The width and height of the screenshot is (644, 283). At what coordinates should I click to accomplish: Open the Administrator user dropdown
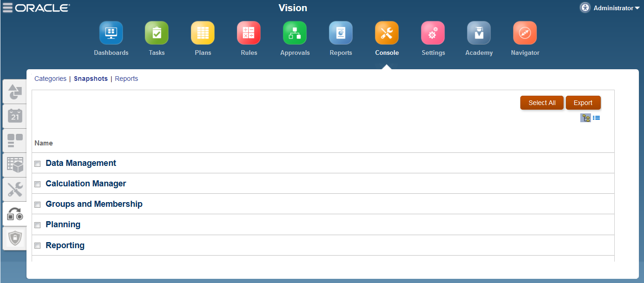point(617,8)
